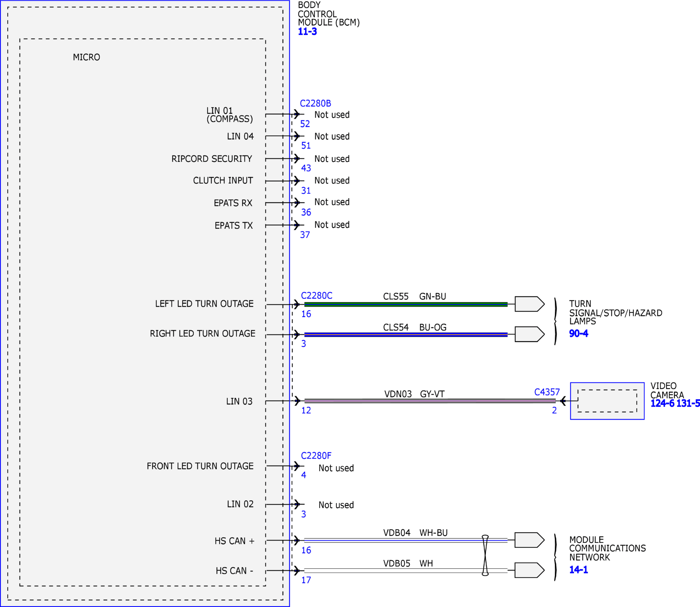Select connector label C2280B

315,103
